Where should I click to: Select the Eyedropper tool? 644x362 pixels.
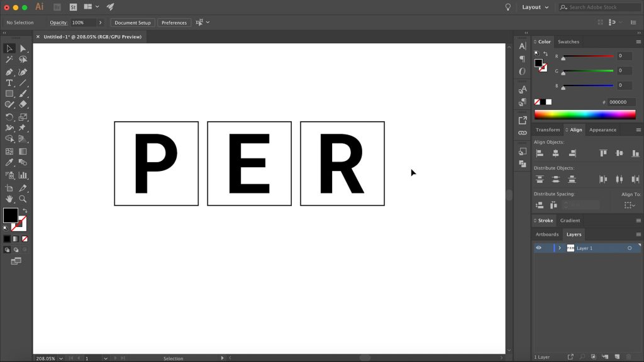pos(9,163)
